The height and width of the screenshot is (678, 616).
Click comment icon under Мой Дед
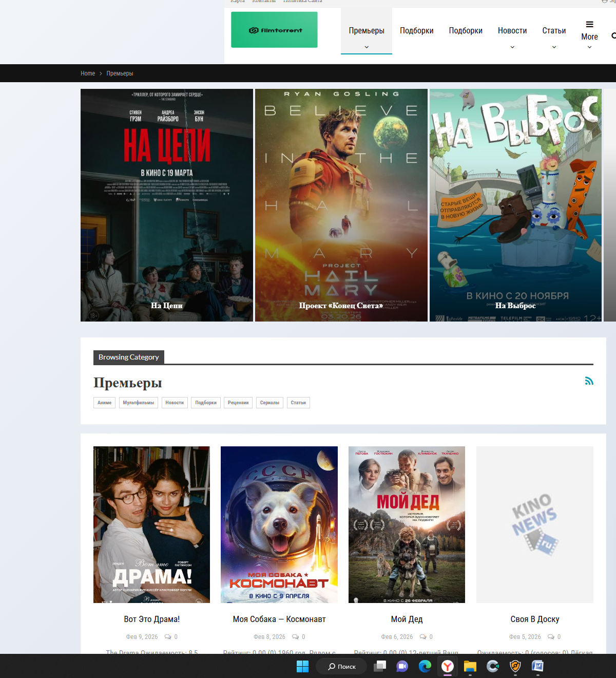[x=423, y=637]
